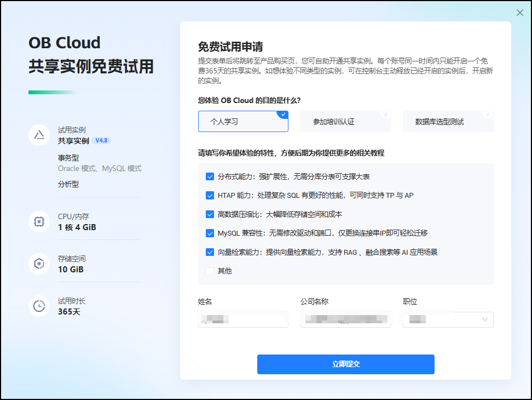
Task: Click the 'OB Cloud' title text
Action: coord(65,43)
